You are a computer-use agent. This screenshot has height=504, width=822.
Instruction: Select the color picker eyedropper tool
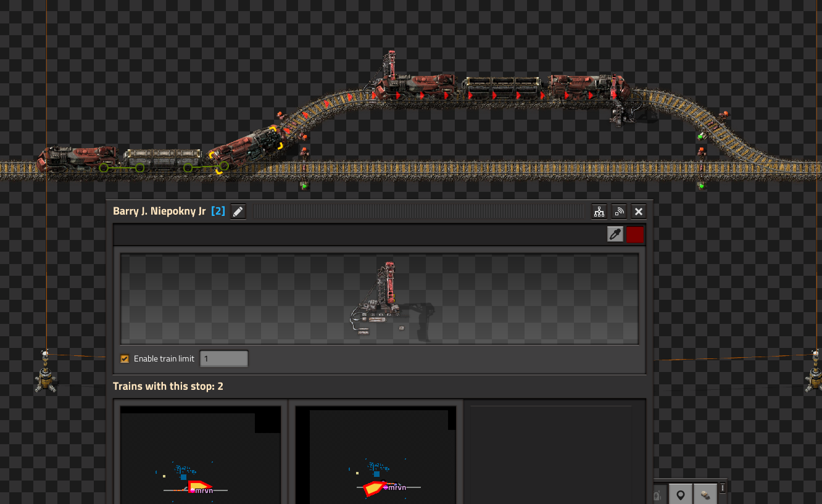click(x=615, y=234)
